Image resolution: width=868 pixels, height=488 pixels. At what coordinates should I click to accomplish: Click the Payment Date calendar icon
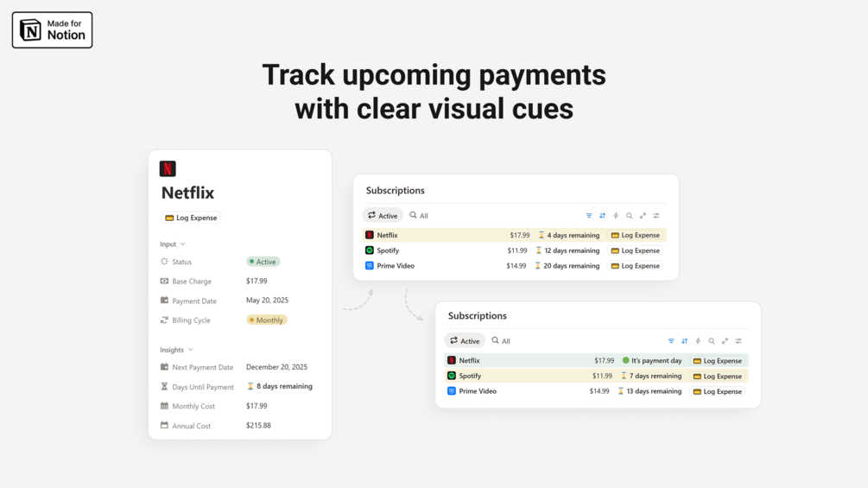[164, 301]
